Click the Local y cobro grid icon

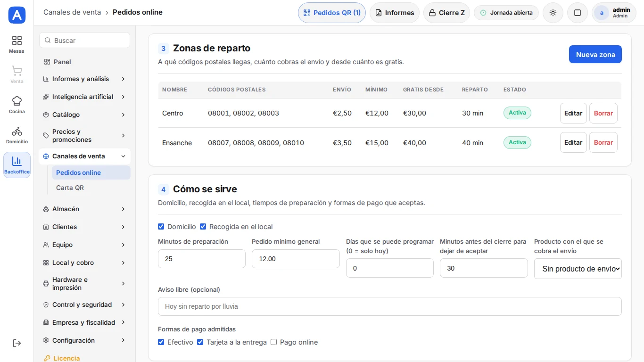(x=46, y=263)
